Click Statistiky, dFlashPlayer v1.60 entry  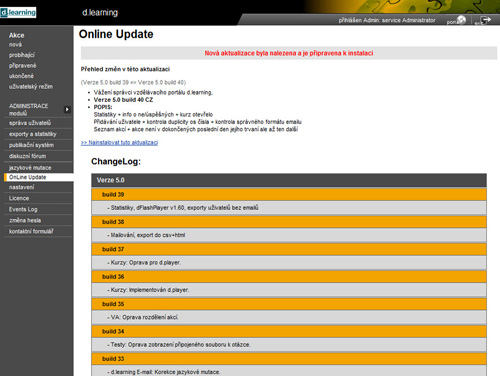(289, 208)
